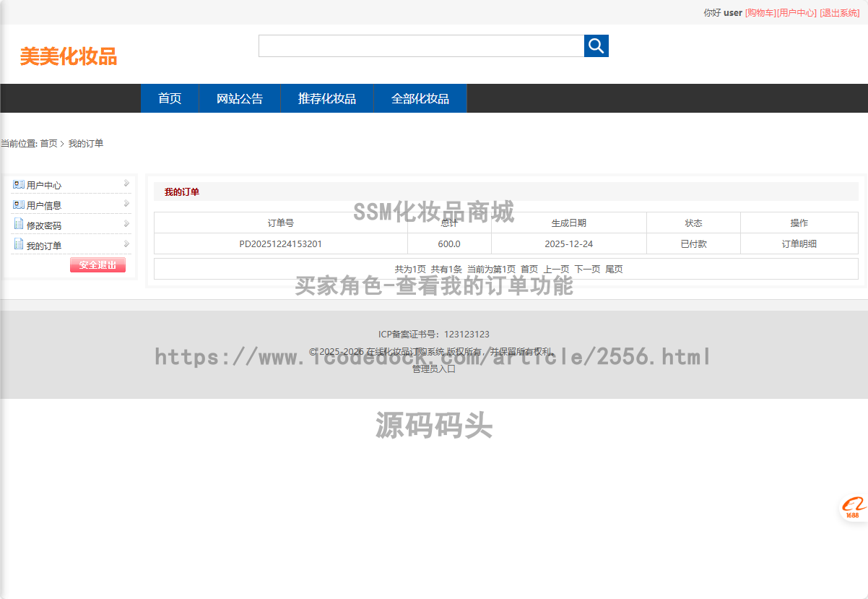This screenshot has height=599, width=868.
Task: Click the 修改密码 document icon
Action: (19, 225)
